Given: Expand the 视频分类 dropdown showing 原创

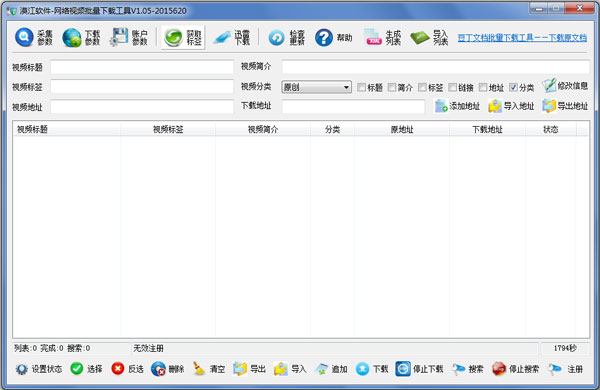Looking at the screenshot, I should click(x=316, y=87).
